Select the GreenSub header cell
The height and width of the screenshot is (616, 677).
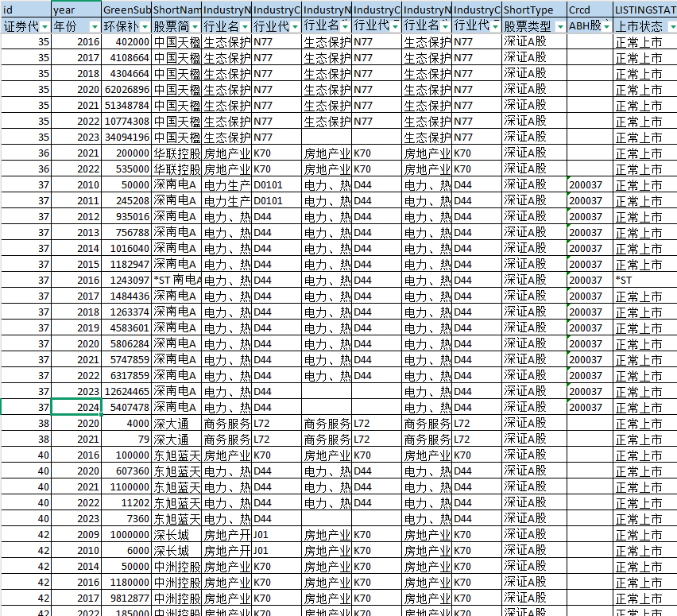[126, 10]
